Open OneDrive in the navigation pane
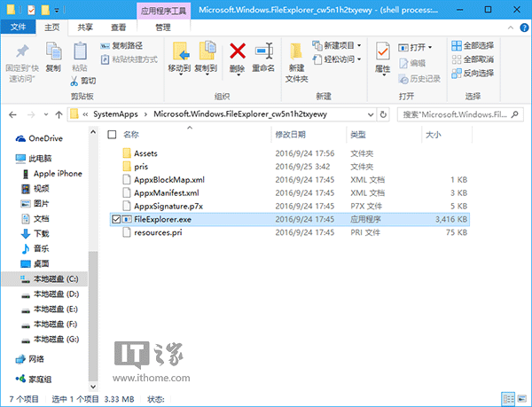This screenshot has height=407, width=532. coord(39,138)
